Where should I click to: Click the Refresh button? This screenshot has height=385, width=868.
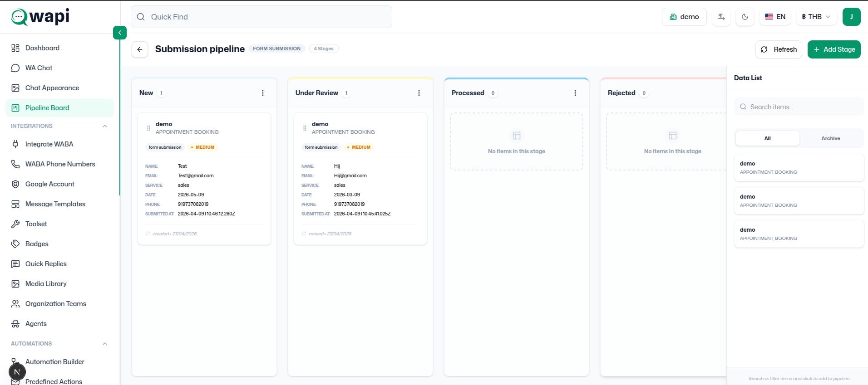click(779, 49)
